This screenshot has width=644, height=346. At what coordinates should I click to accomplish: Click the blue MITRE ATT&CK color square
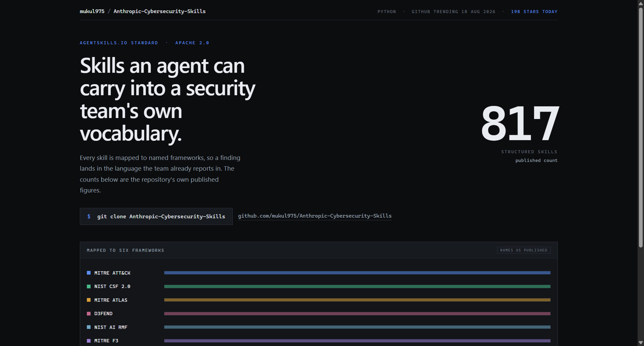point(89,273)
